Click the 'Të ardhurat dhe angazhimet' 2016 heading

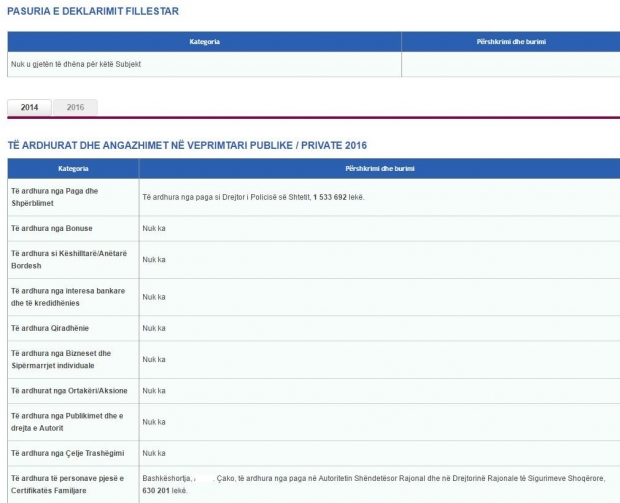(x=187, y=146)
